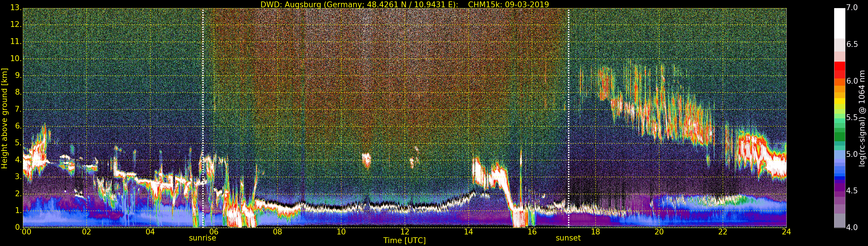Click height tick label 1
The height and width of the screenshot is (246, 868).
pyautogui.click(x=18, y=210)
